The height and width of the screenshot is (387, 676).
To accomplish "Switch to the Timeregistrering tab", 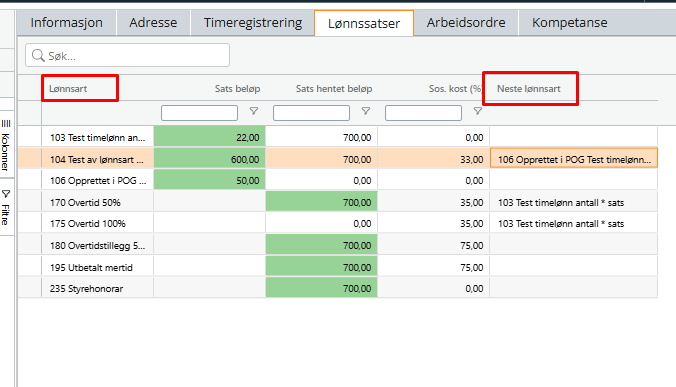I will pyautogui.click(x=253, y=22).
